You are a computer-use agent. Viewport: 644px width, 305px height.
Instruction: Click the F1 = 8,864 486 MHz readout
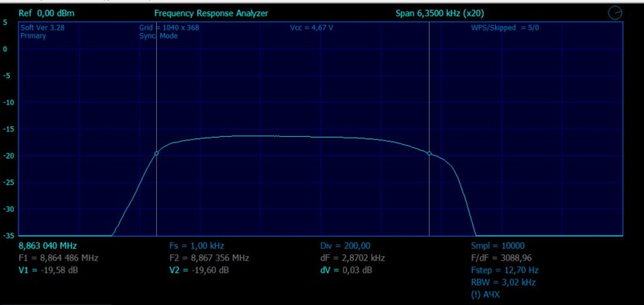click(59, 258)
